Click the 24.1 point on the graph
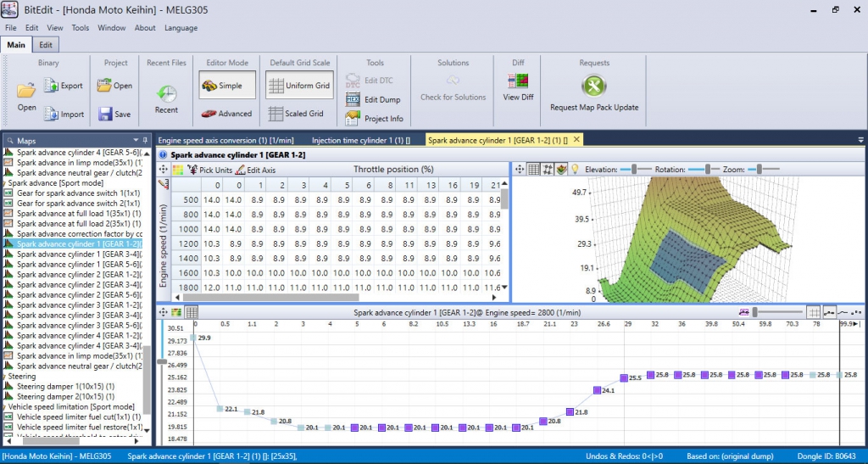The height and width of the screenshot is (464, 868). (597, 390)
